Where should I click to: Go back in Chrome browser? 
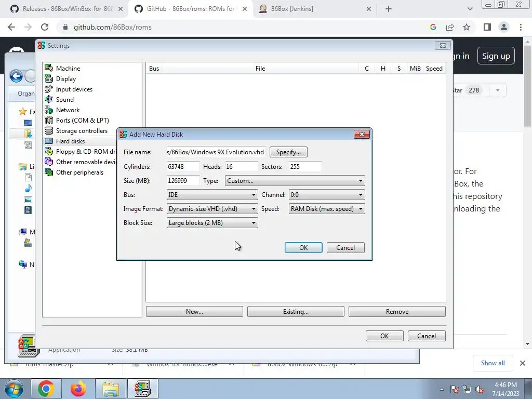pos(11,27)
